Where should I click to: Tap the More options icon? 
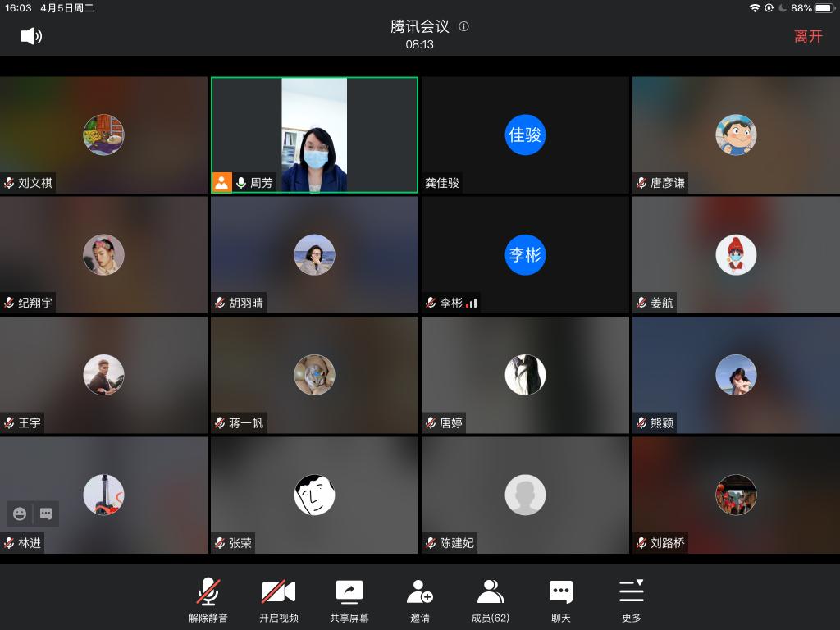[632, 591]
